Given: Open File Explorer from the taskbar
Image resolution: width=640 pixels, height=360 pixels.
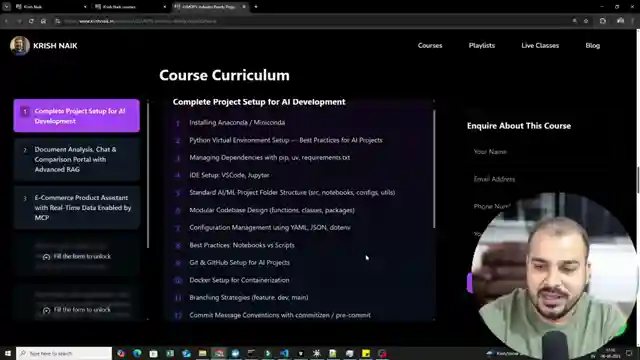Looking at the screenshot, I should (x=202, y=353).
